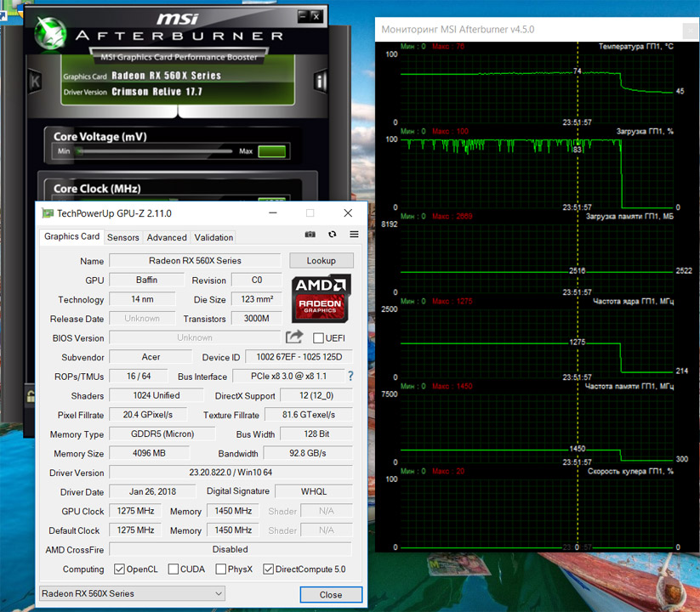
Task: Click the Pixel Fillrate 20.4 GPixel/s field
Action: [148, 415]
